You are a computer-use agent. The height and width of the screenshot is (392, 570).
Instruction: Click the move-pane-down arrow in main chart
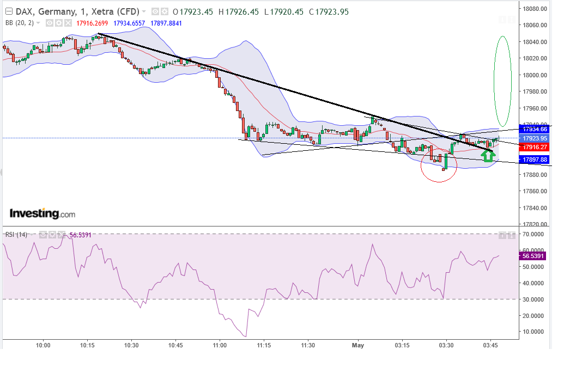pyautogui.click(x=502, y=20)
